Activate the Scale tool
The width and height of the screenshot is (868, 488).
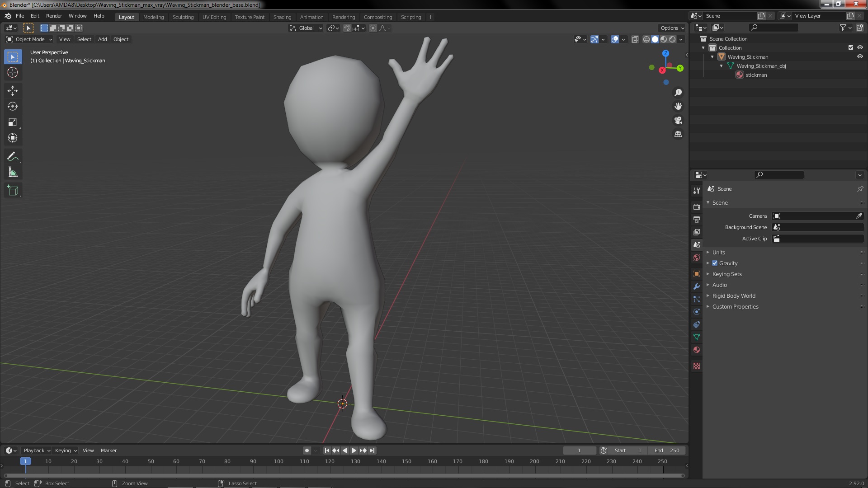pos(13,122)
